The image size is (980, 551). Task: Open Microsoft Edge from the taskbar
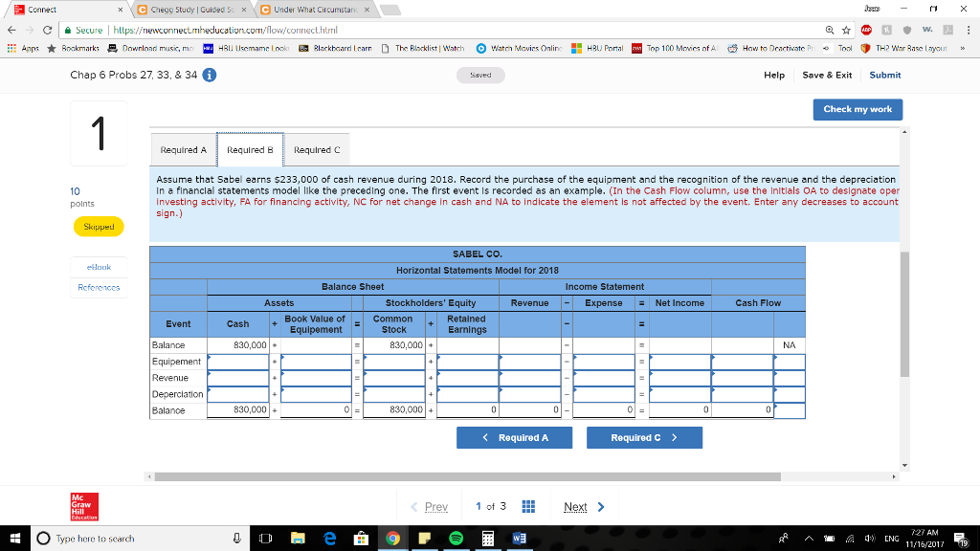click(x=329, y=538)
